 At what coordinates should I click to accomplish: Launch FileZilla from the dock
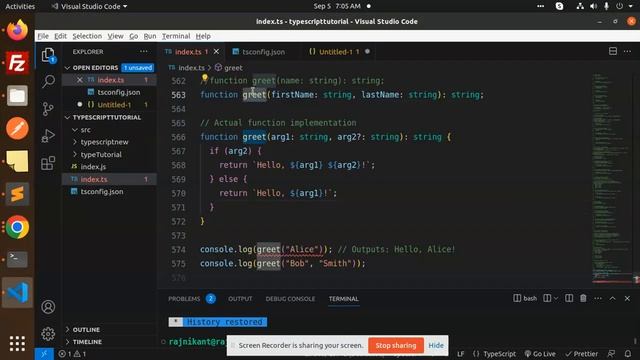pos(17,63)
